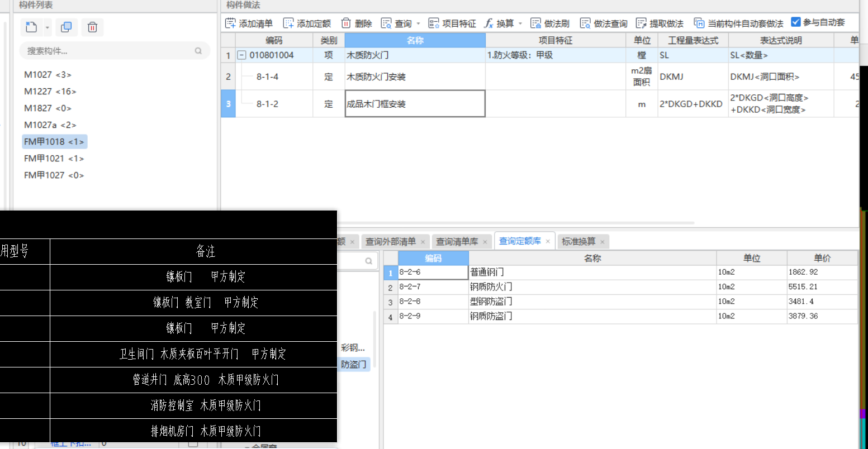Select code cell 8-1-2

pos(274,104)
